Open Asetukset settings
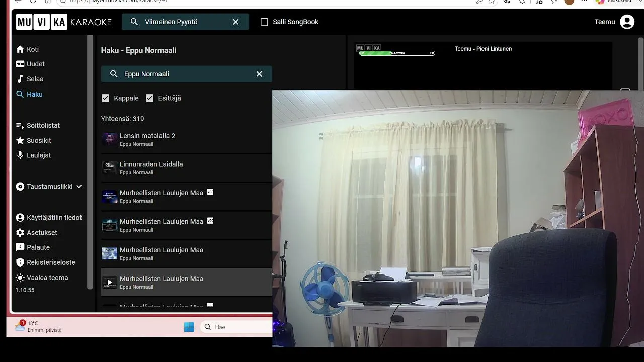Image resolution: width=644 pixels, height=362 pixels. click(x=37, y=233)
